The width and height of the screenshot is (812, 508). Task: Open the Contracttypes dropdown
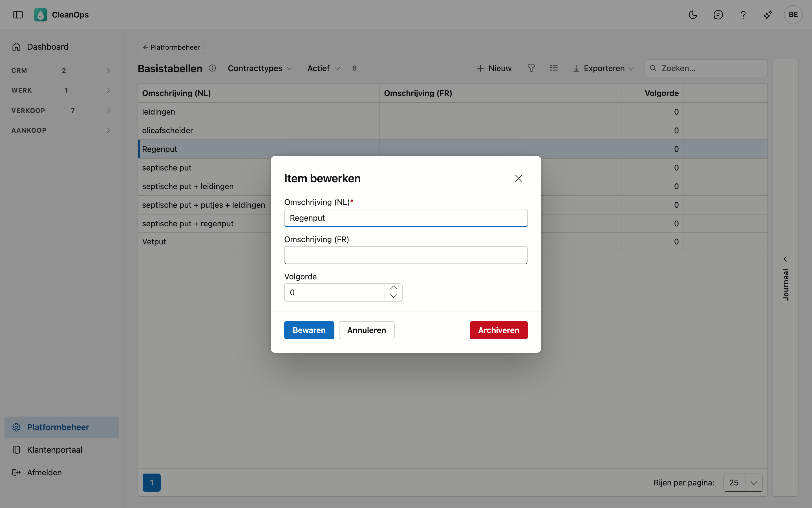pyautogui.click(x=260, y=68)
